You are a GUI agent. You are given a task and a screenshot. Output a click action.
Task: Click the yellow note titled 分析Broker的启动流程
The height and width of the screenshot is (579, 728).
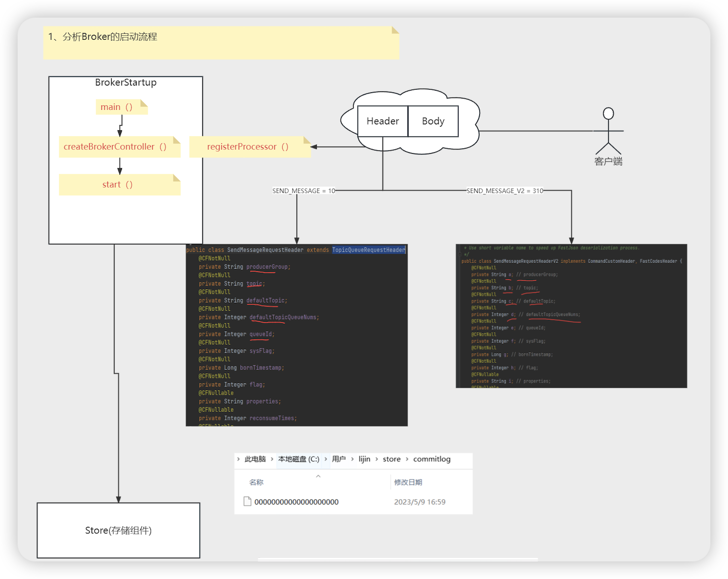pos(221,43)
